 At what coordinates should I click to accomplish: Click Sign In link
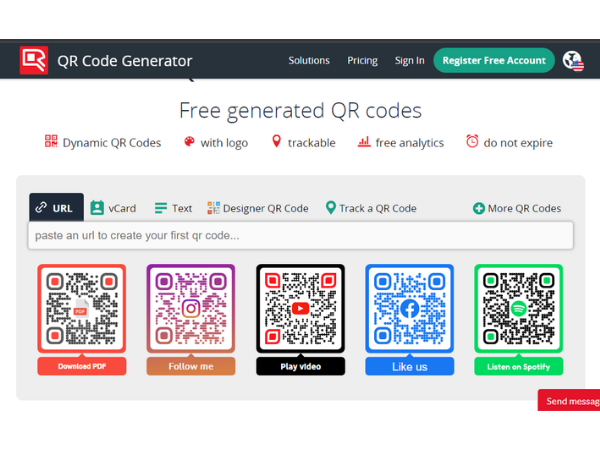pos(409,60)
